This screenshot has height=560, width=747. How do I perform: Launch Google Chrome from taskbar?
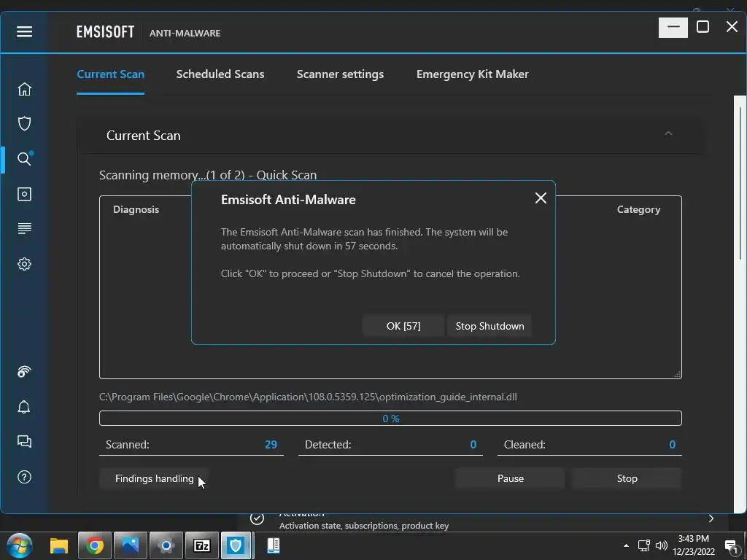coord(94,545)
